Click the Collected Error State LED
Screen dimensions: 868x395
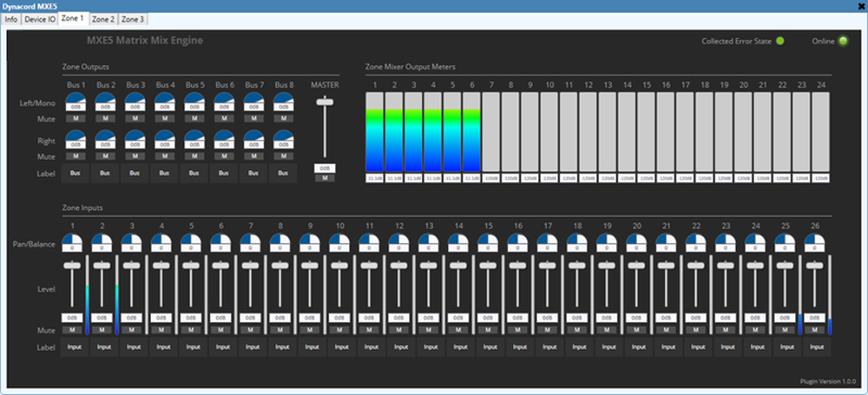tap(780, 41)
